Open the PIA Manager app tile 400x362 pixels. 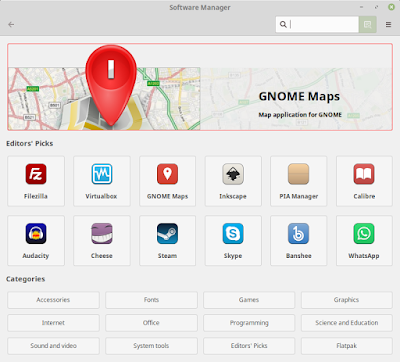coord(299,181)
